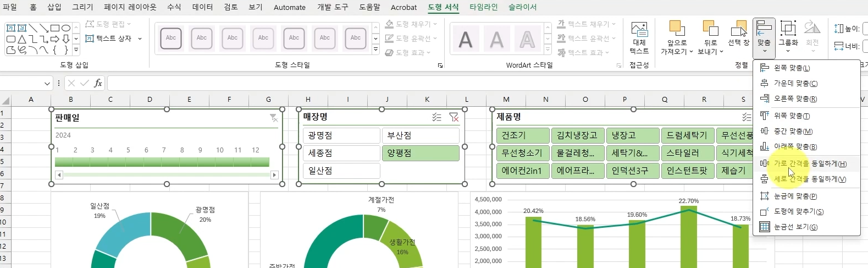This screenshot has height=268, width=868.
Task: Switch to 타임라인 ribbon tab
Action: coord(484,7)
